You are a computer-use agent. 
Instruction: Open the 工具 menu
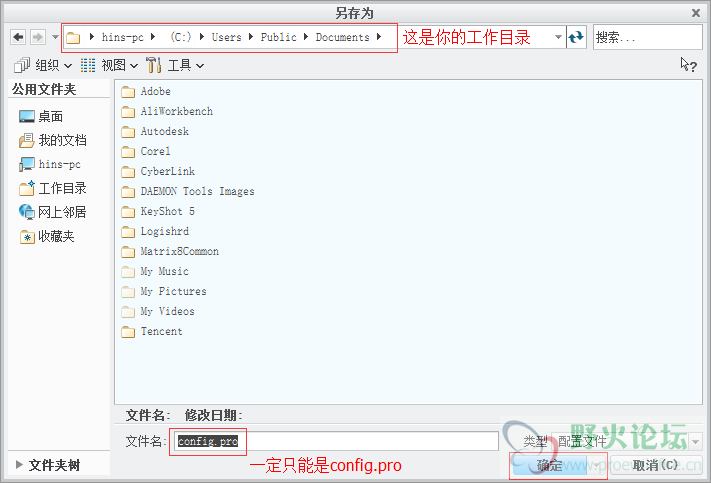click(175, 66)
